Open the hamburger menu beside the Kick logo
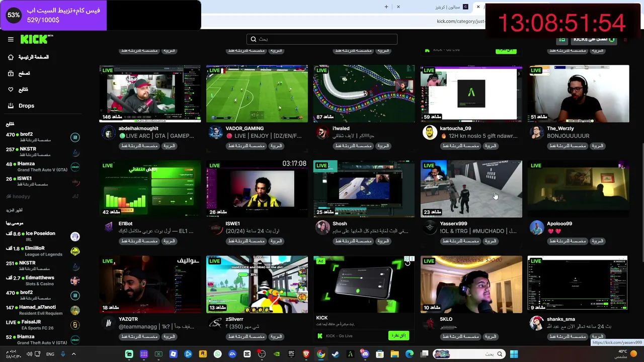Viewport: 644px width, 362px height. pyautogui.click(x=11, y=39)
